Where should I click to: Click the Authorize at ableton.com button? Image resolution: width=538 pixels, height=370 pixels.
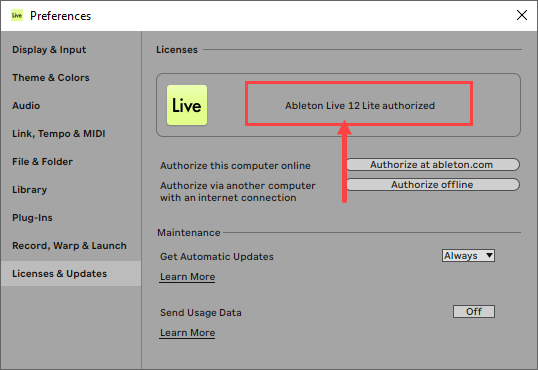tap(433, 165)
